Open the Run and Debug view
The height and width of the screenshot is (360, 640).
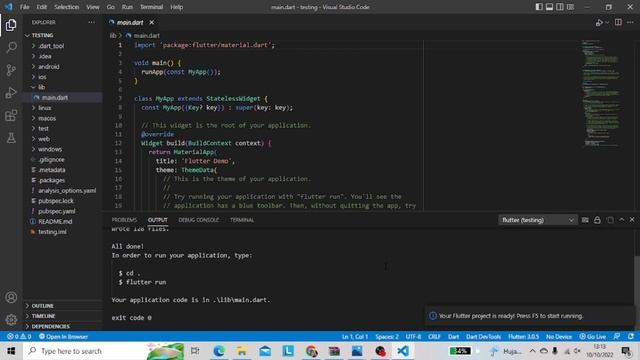point(11,93)
